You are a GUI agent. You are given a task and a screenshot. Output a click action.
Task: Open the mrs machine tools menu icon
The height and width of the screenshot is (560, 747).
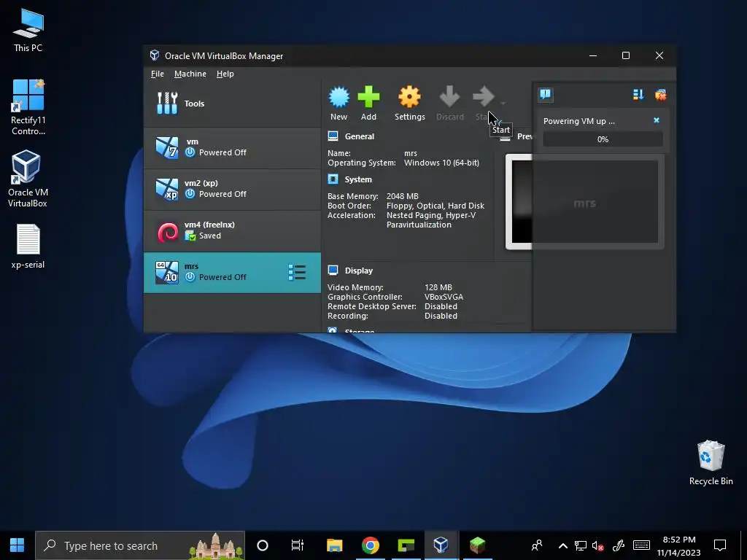tap(297, 273)
